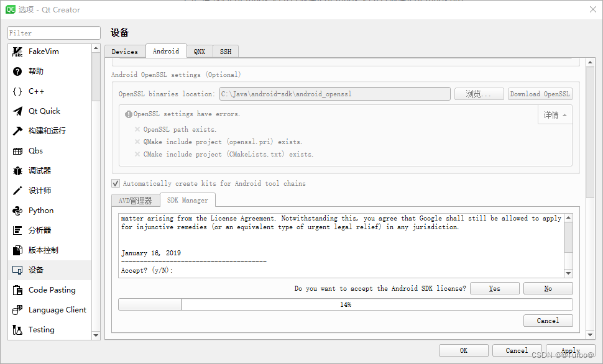Switch to the Android tab

(166, 51)
